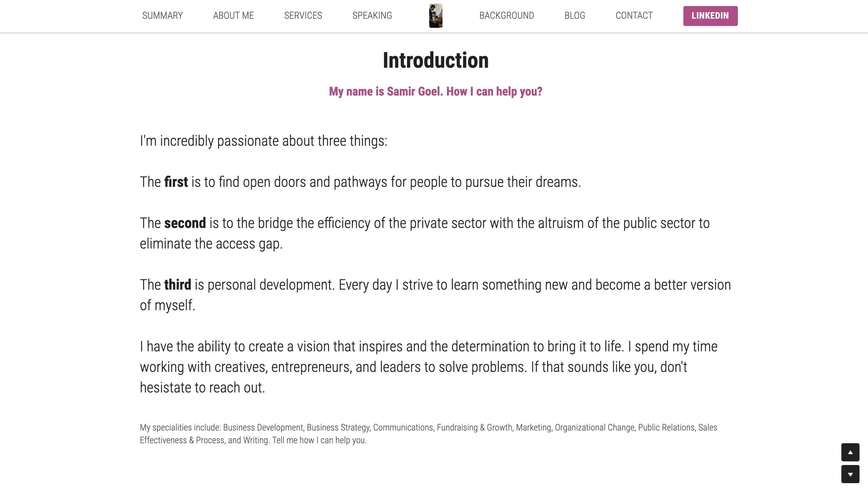Click the 'eliminate the access gap' sentence
868x491 pixels.
coord(212,243)
